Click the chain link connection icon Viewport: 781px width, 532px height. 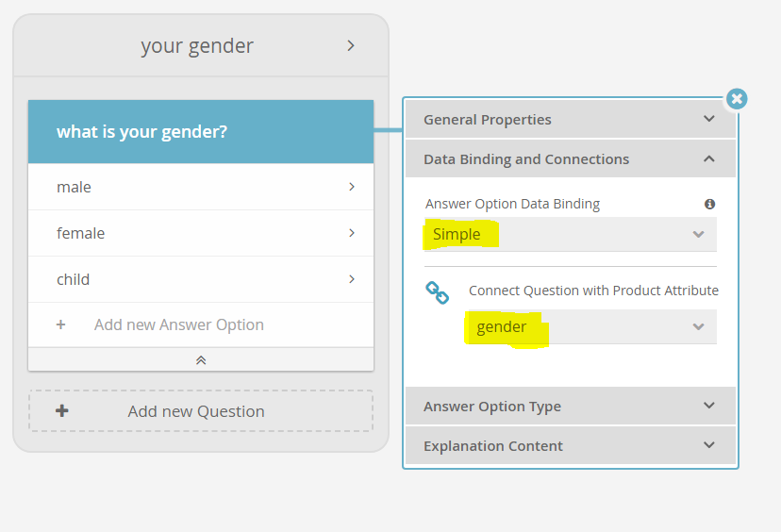coord(437,292)
